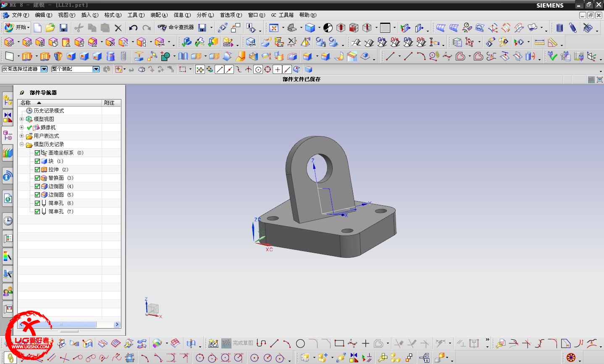Open the measure distance ruler tool

[x=540, y=42]
